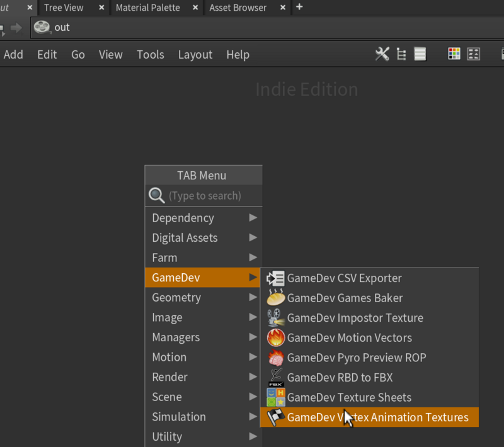Switch to the Tree View tab

[x=64, y=8]
